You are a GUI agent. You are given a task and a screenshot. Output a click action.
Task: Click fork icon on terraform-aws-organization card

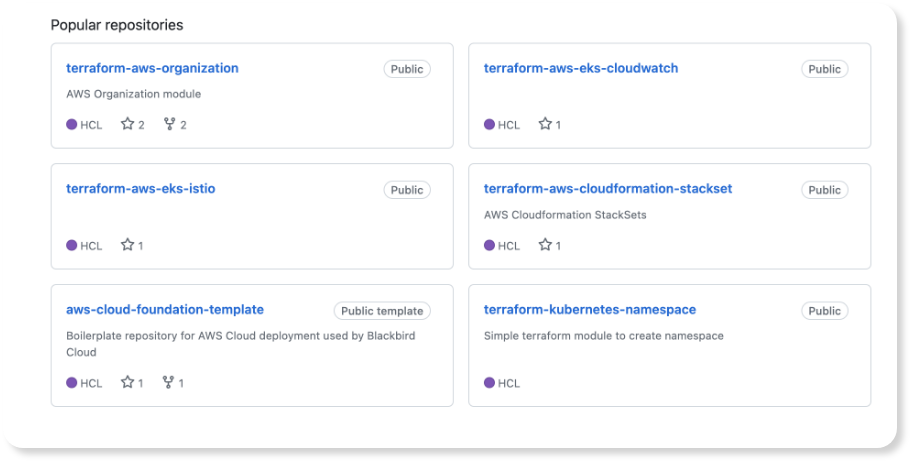click(169, 123)
